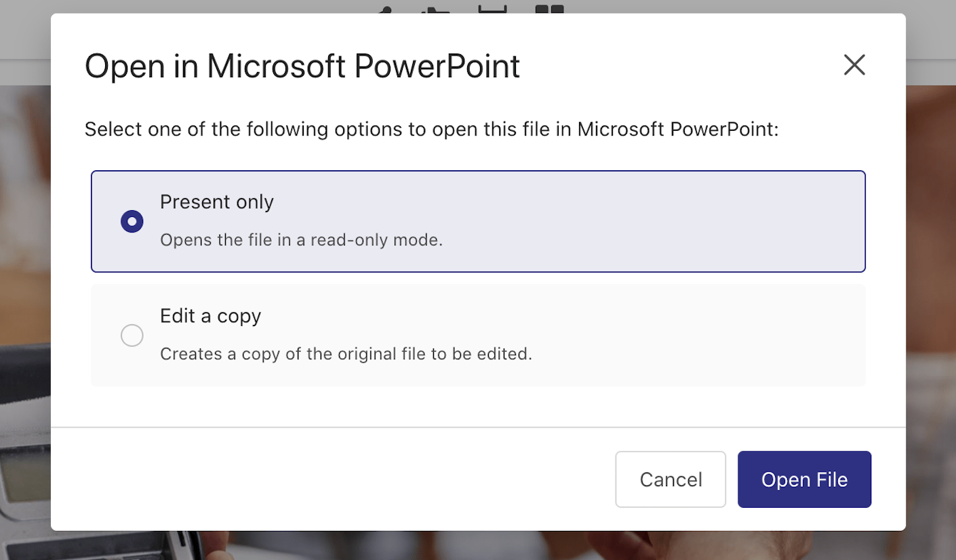The width and height of the screenshot is (956, 560).
Task: Click Open File to launch PowerPoint
Action: click(804, 479)
